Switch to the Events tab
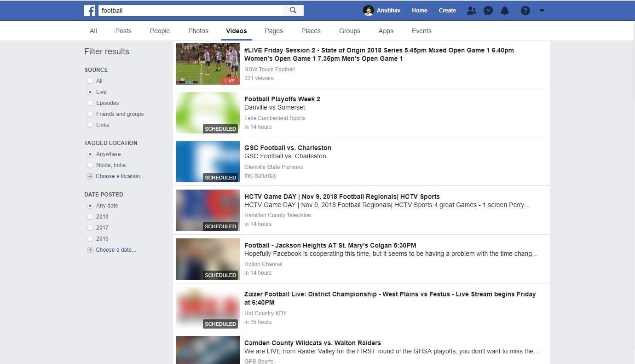 click(421, 31)
